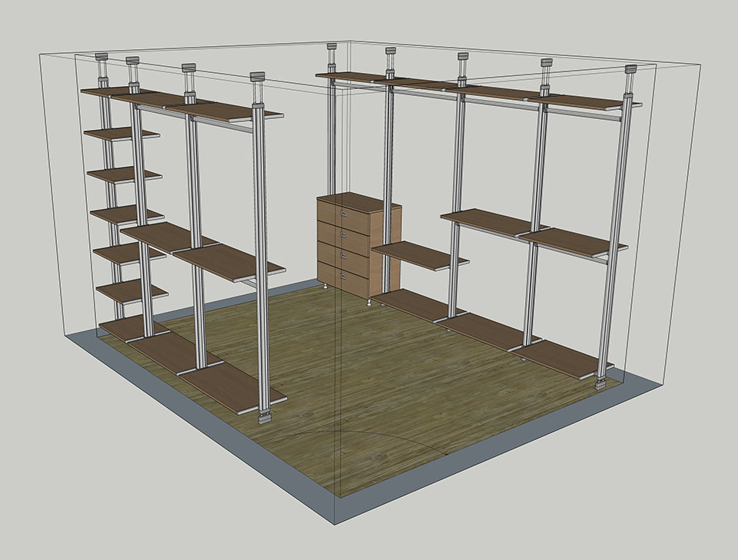
Task: Select the front-left vertical support post
Action: point(263,253)
